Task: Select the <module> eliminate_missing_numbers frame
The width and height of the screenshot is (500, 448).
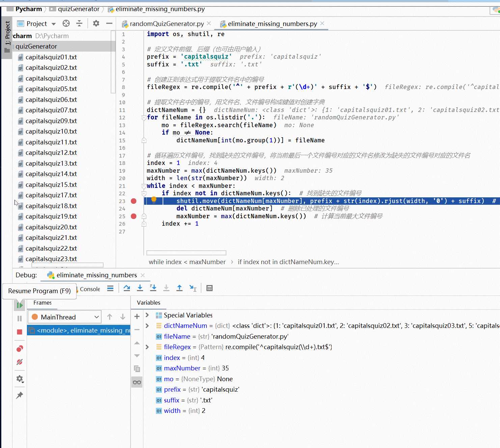Action: coord(79,331)
